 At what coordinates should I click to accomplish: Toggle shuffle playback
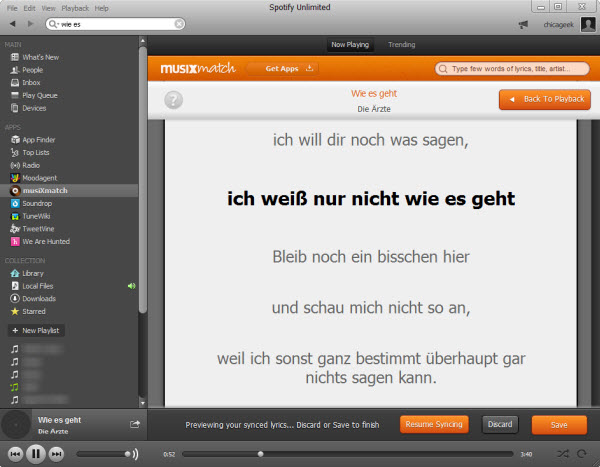coord(562,454)
